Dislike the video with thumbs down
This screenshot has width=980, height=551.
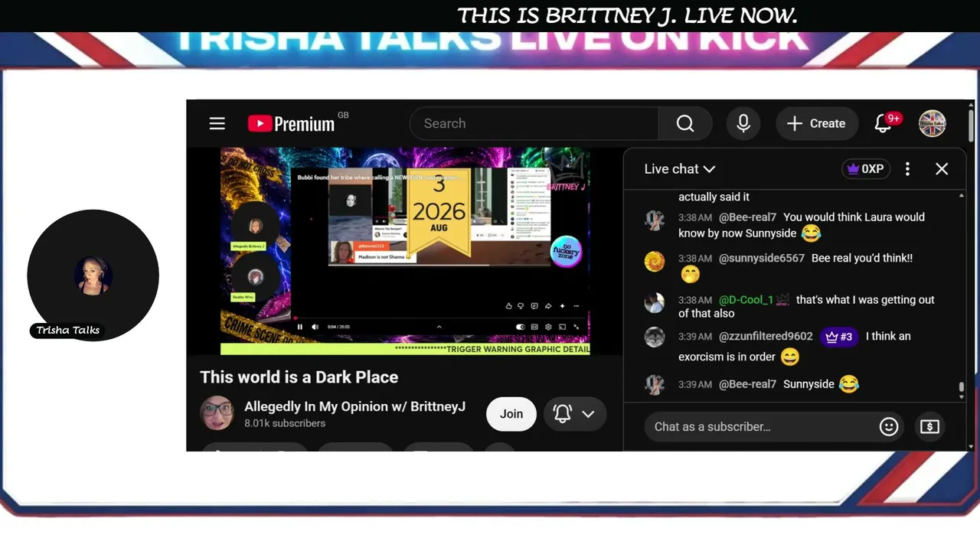(521, 306)
